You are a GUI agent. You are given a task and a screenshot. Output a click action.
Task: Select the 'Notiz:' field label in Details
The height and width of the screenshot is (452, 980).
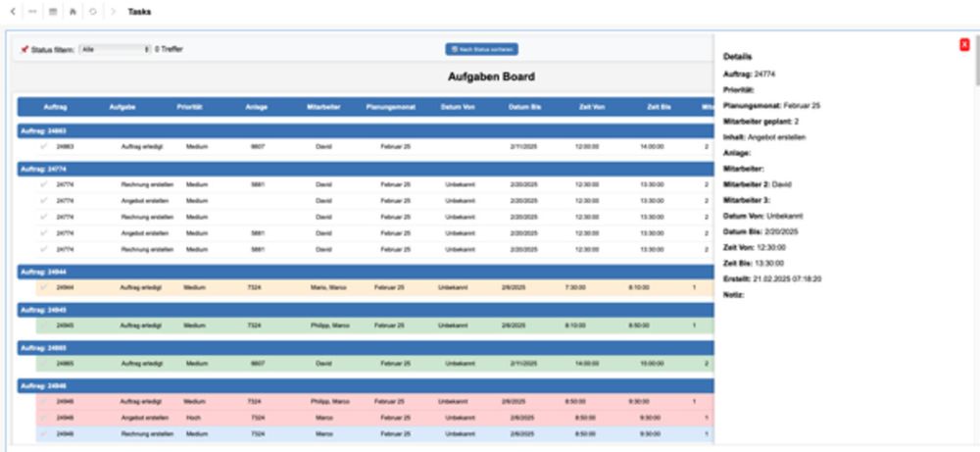734,294
